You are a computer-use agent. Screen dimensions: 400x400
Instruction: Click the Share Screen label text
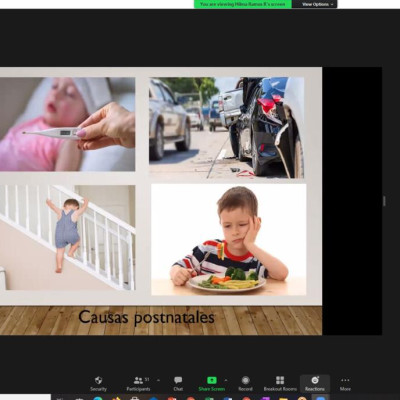[212, 389]
